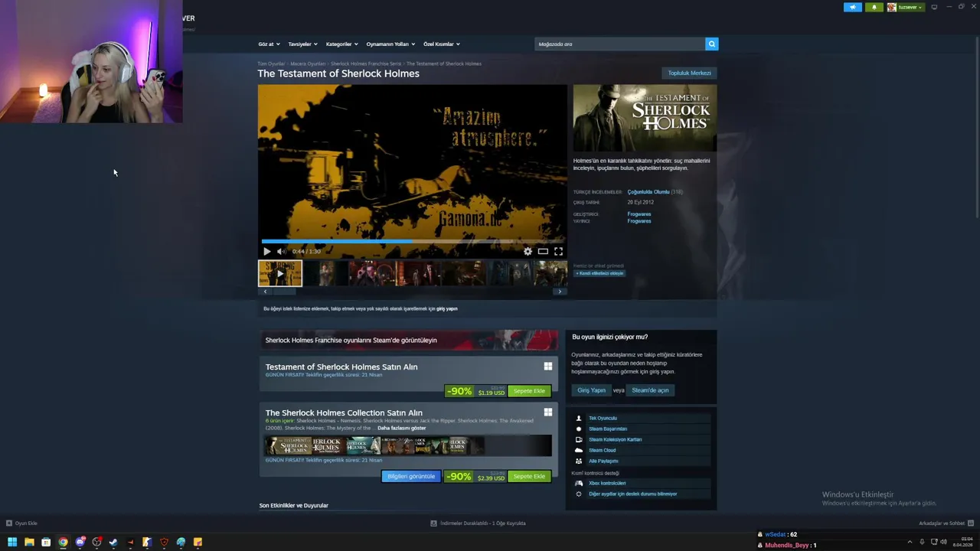Click Macera Oyunları breadcrumb link
980x551 pixels.
pyautogui.click(x=308, y=64)
